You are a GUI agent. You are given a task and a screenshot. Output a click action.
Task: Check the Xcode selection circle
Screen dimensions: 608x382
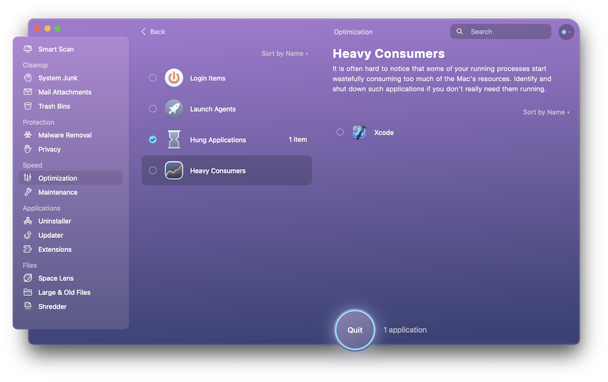click(x=340, y=132)
